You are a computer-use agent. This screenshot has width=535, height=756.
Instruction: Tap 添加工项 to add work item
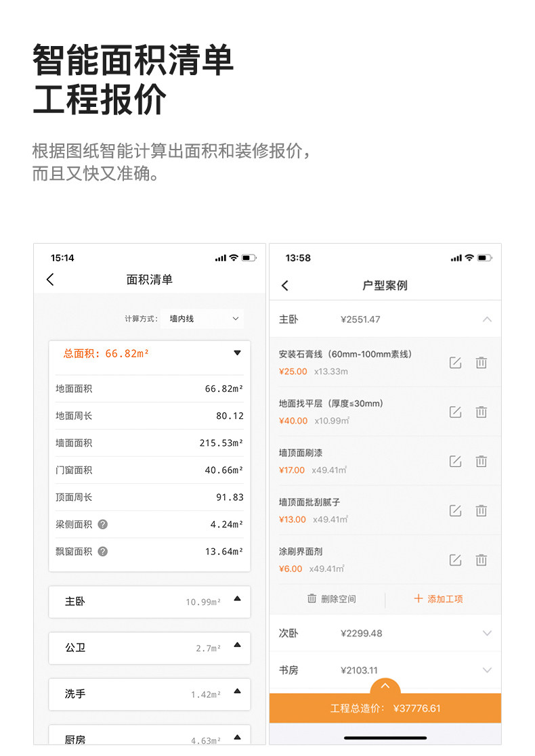click(439, 599)
